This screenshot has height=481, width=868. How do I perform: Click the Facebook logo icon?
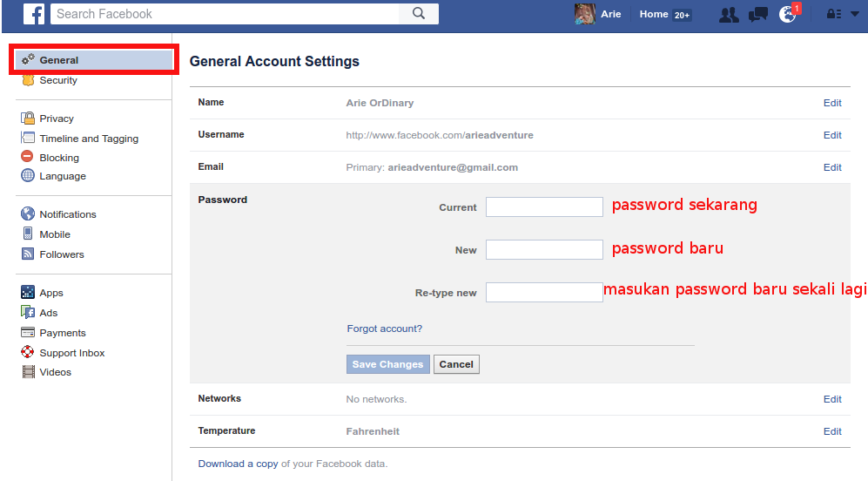34,14
